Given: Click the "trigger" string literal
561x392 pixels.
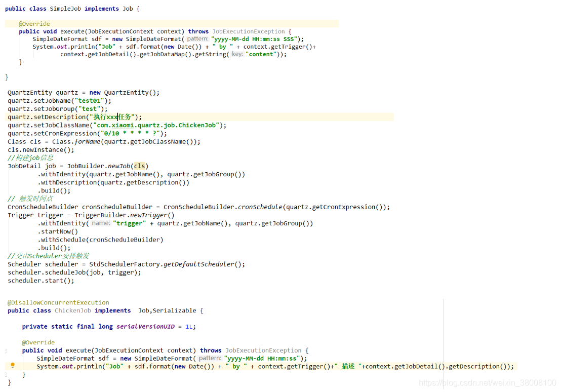Looking at the screenshot, I should click(130, 223).
